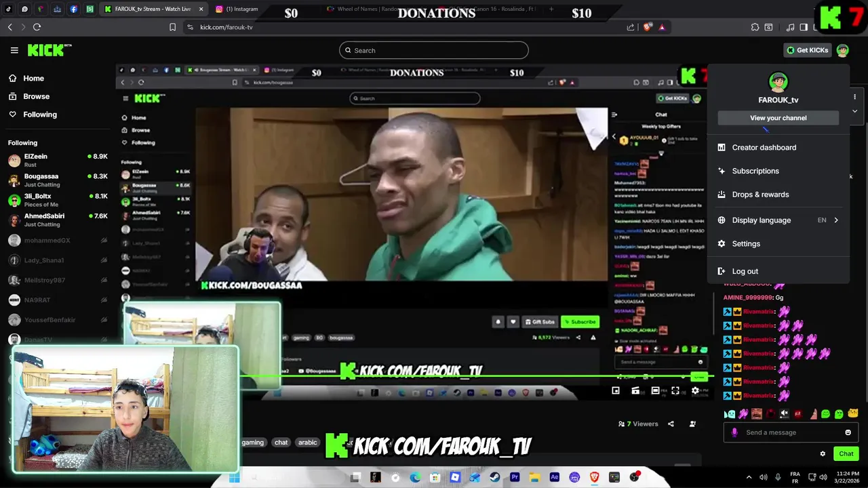Open the browser extensions puzzle icon

click(755, 27)
